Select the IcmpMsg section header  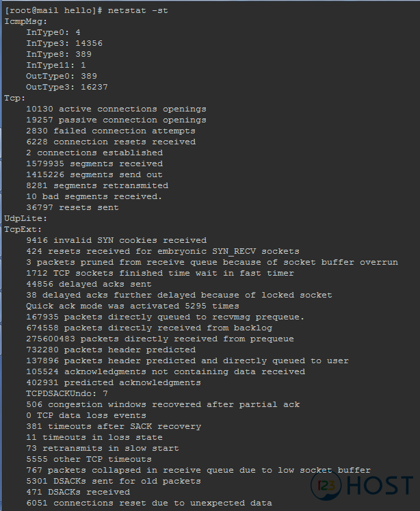pyautogui.click(x=26, y=21)
